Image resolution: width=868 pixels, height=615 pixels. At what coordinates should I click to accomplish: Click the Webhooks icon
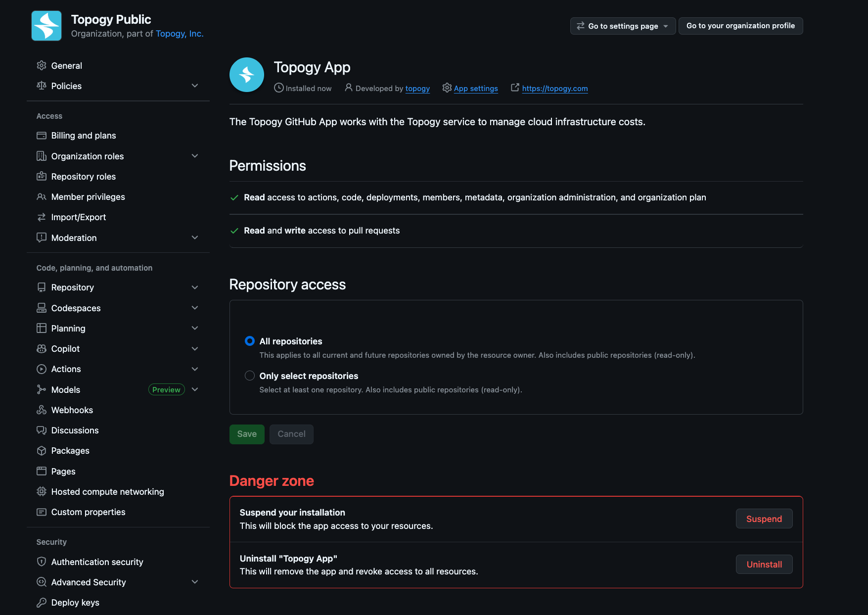42,410
